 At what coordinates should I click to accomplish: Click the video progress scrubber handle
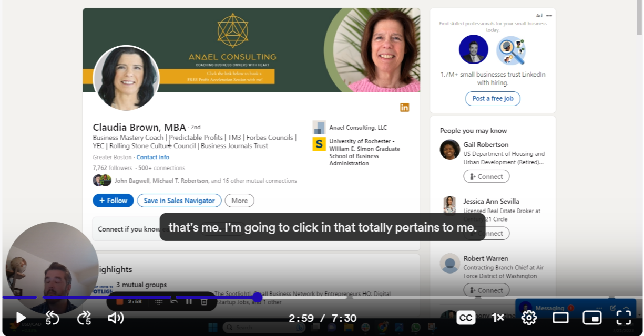(x=257, y=297)
